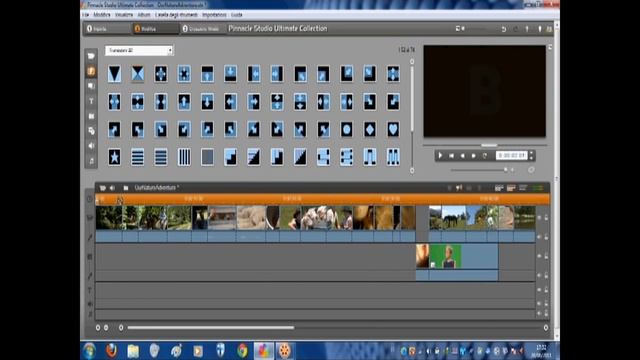Open the audio toolbox speaker icon
Screen dimensions: 640x360
point(112,188)
